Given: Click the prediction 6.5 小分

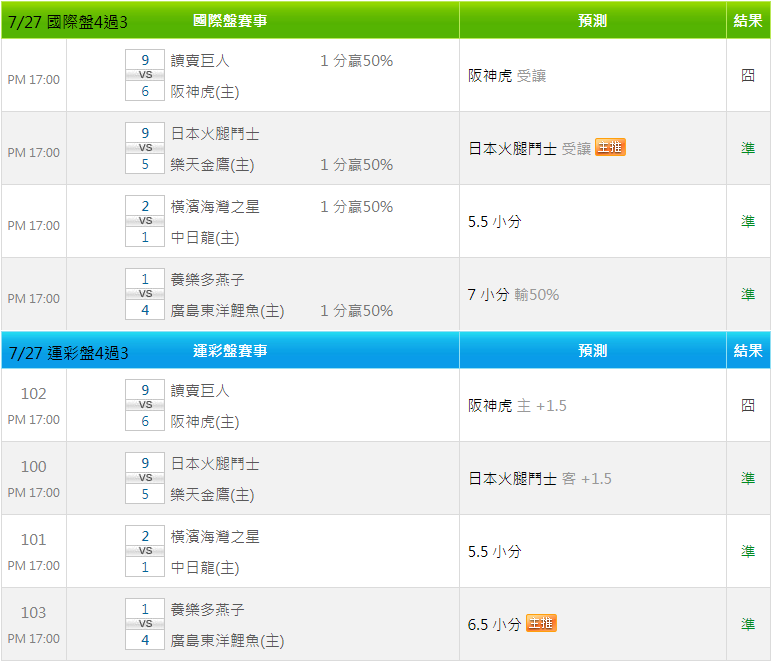Looking at the screenshot, I should 495,625.
